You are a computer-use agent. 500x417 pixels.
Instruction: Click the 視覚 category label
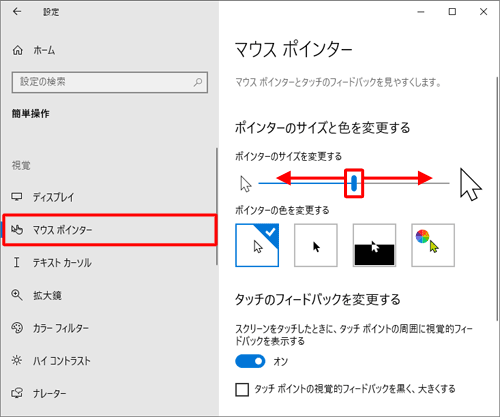click(21, 165)
